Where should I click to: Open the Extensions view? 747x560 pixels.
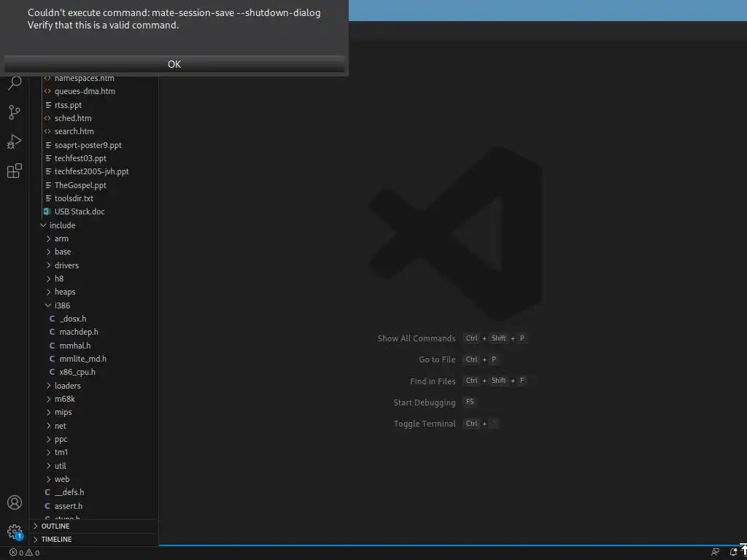coord(15,171)
